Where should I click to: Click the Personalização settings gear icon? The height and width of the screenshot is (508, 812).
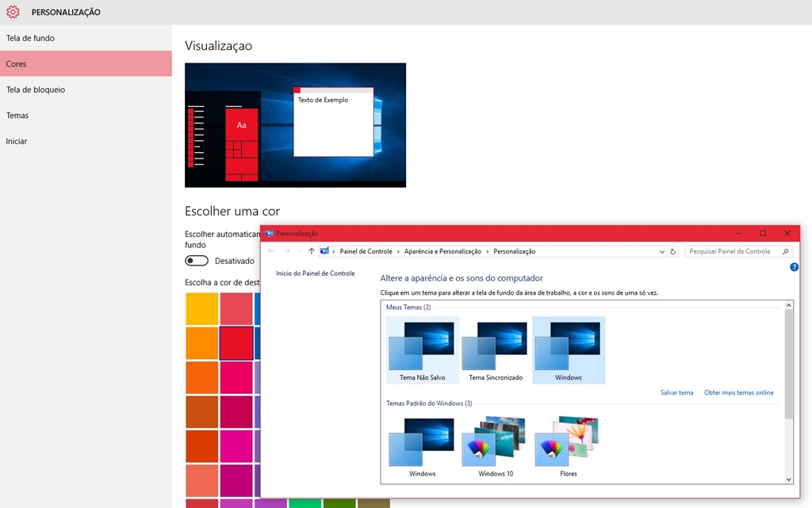click(x=13, y=12)
